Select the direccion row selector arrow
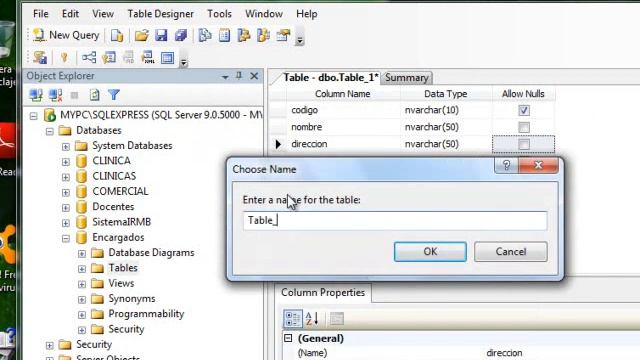The image size is (640, 360). (x=278, y=144)
